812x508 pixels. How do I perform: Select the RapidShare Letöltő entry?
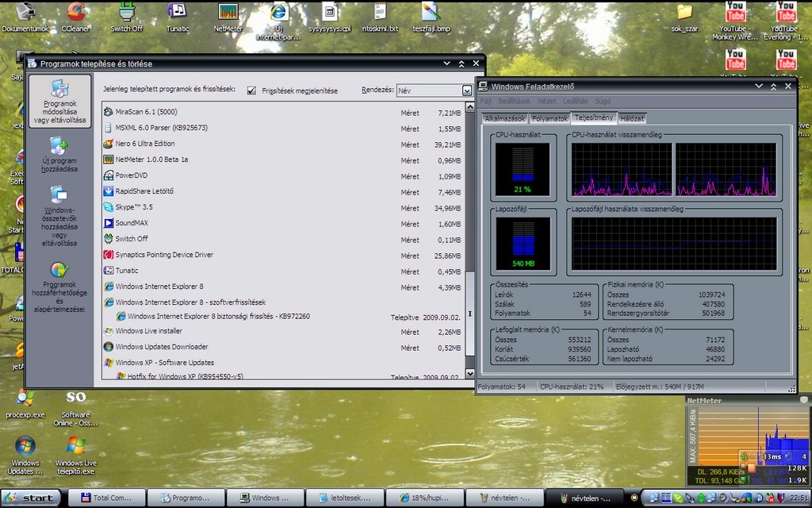tap(282, 192)
